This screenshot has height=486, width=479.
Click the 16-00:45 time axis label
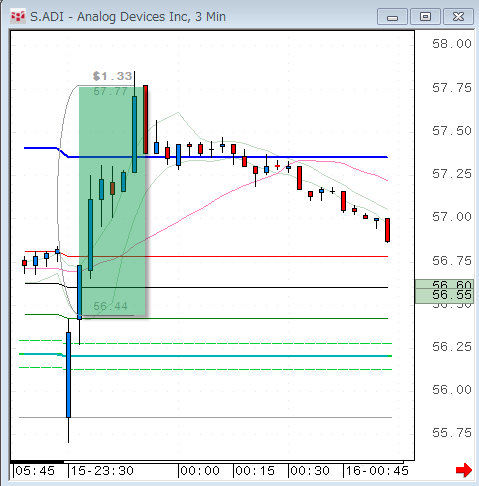[x=377, y=471]
